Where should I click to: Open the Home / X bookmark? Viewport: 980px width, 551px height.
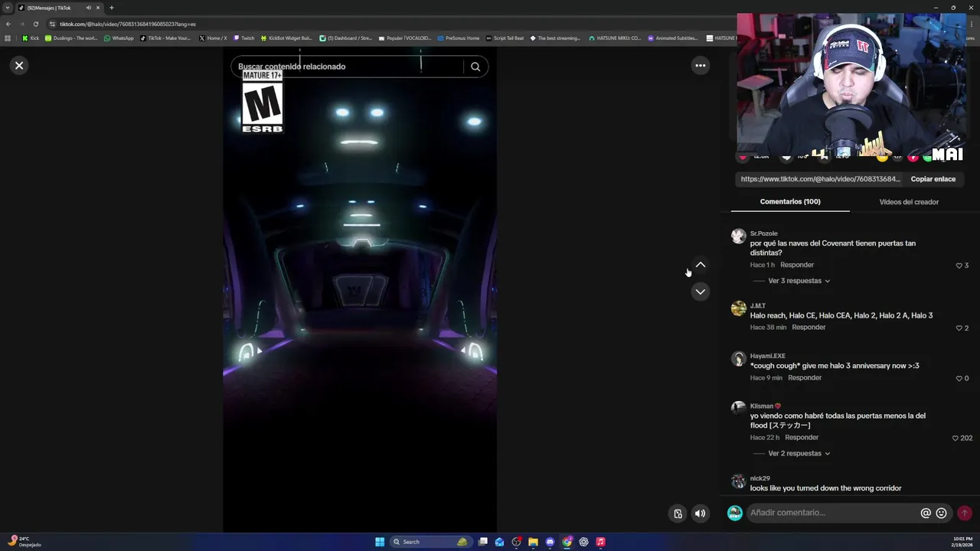213,38
